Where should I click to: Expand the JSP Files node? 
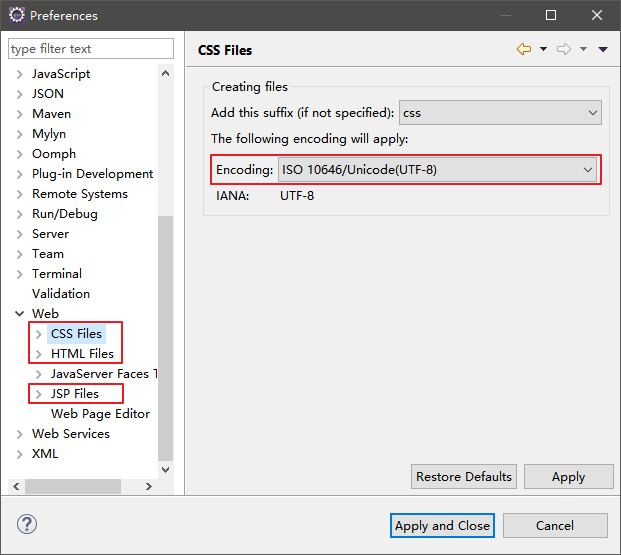(x=38, y=394)
